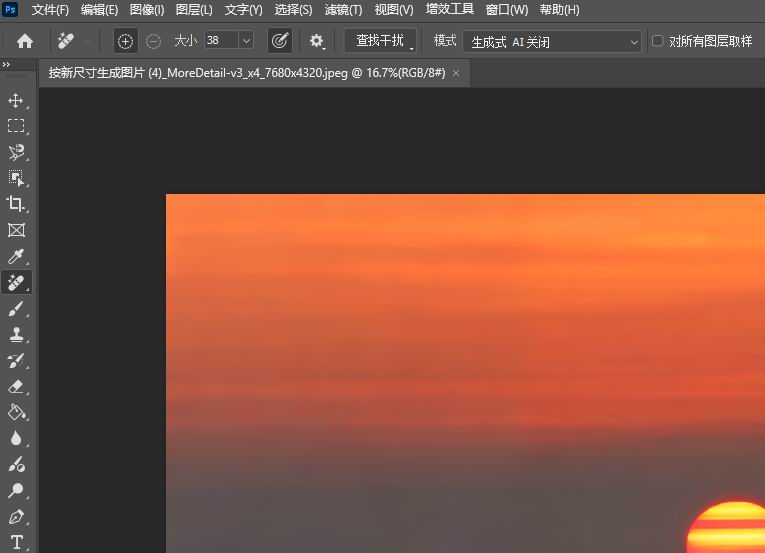This screenshot has width=765, height=553.
Task: Open the 模式 dropdown showing 生成式 AI 关闭
Action: coord(551,41)
